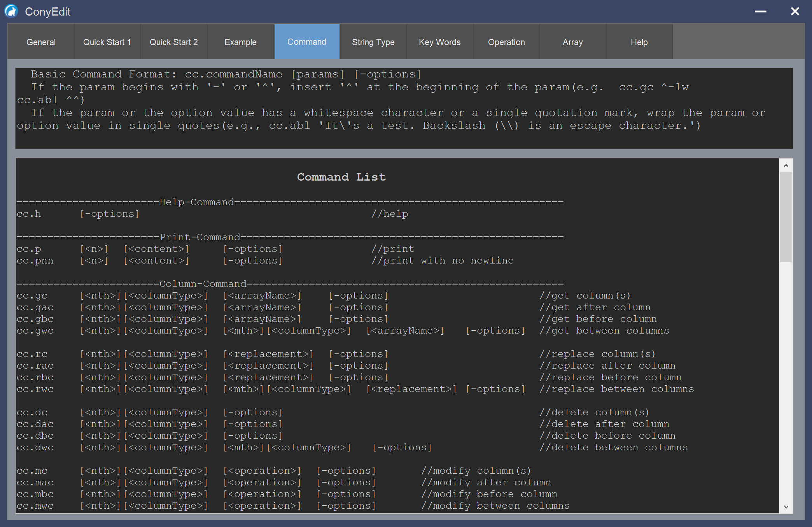Open the Example tab

(240, 42)
